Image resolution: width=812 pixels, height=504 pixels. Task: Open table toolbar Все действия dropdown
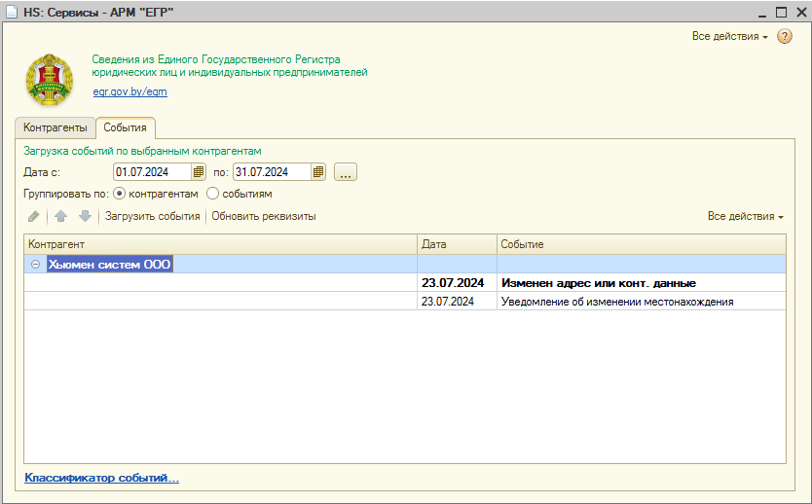(x=745, y=216)
